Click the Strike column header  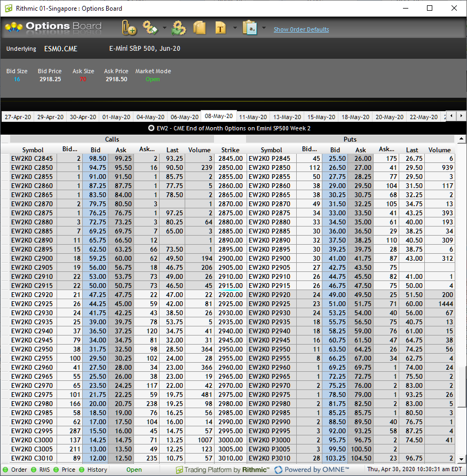point(230,150)
